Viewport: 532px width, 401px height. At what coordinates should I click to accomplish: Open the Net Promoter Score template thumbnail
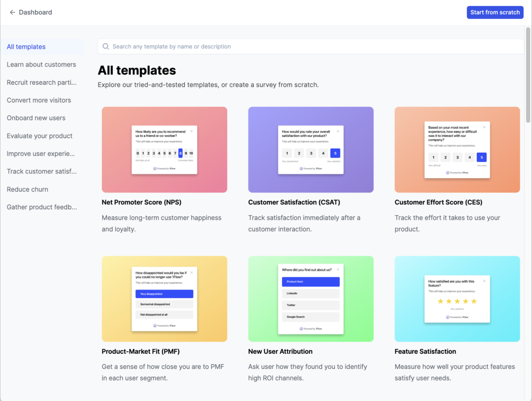(164, 150)
